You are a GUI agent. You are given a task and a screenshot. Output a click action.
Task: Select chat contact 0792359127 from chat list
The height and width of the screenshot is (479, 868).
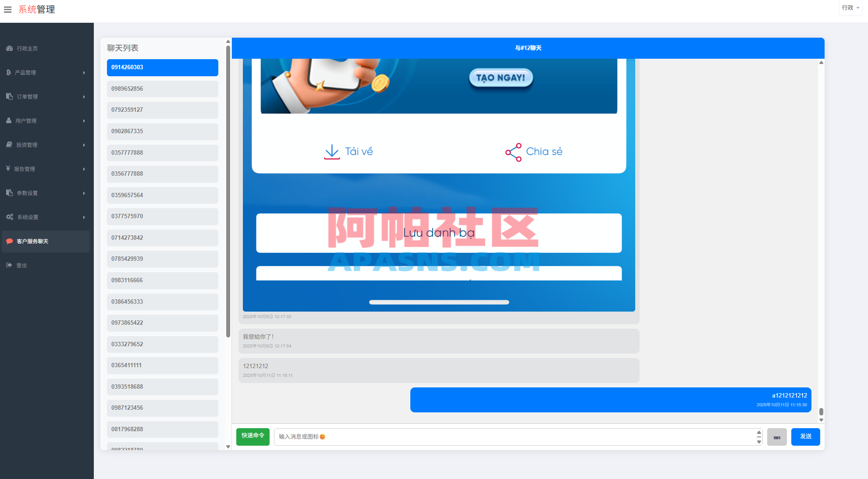(162, 110)
